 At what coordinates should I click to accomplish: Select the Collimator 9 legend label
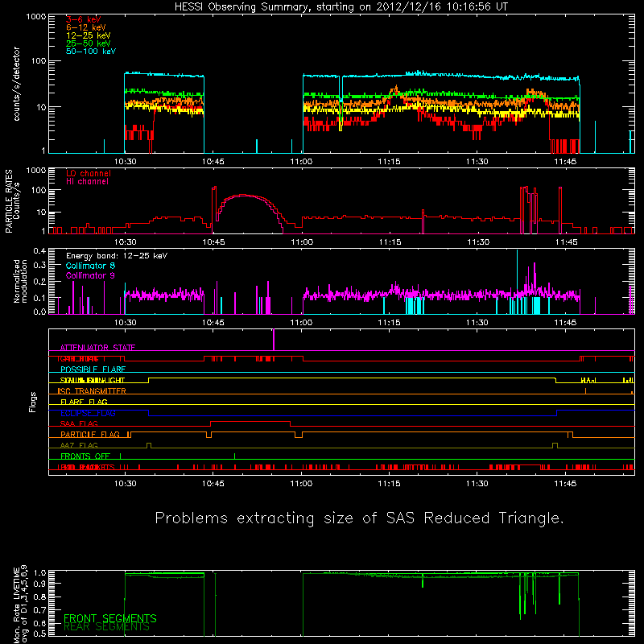90,275
